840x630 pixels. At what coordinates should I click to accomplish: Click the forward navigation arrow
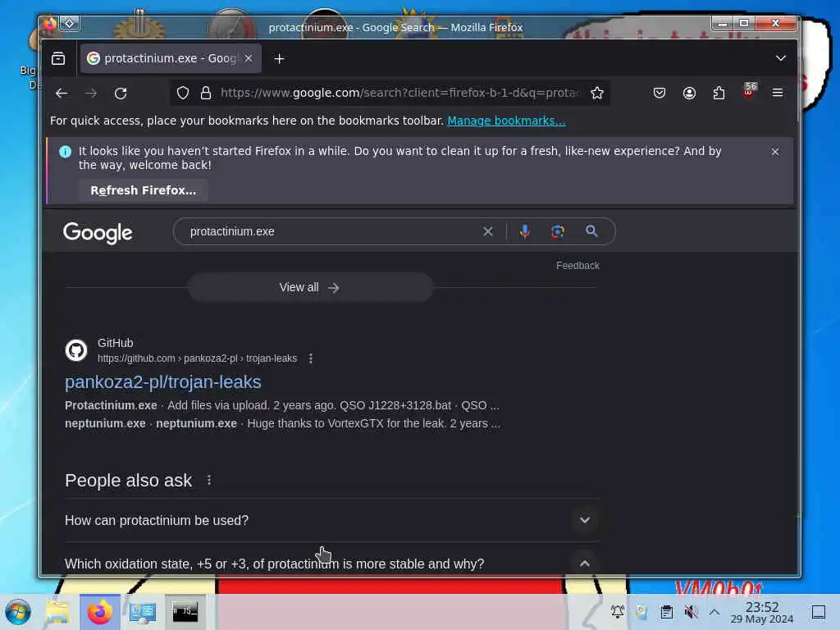(91, 94)
